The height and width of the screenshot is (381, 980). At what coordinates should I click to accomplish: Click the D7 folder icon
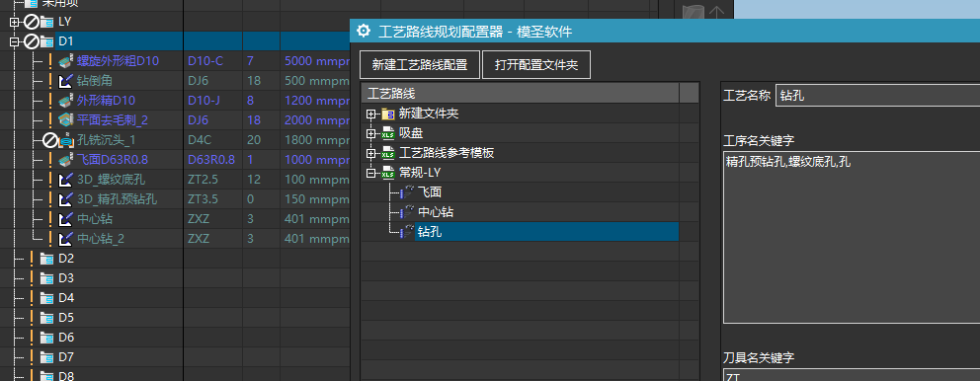tap(47, 357)
